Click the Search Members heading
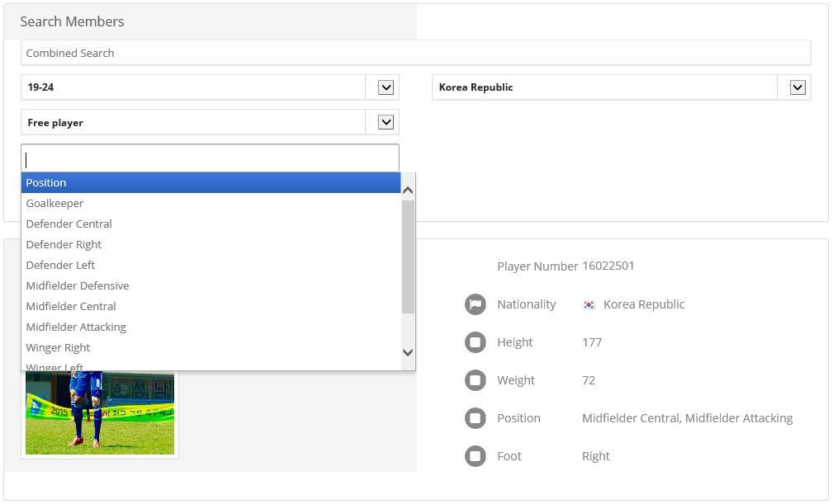The image size is (833, 504). click(x=73, y=21)
